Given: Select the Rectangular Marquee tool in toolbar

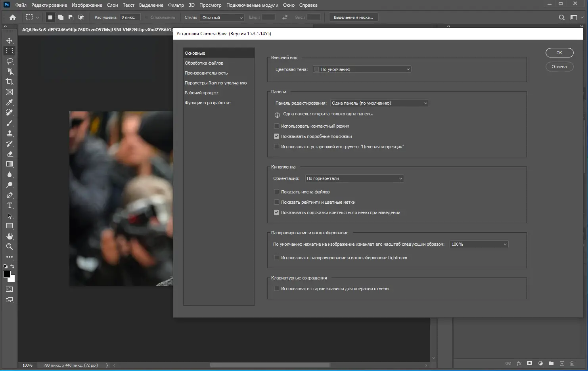Looking at the screenshot, I should [10, 51].
